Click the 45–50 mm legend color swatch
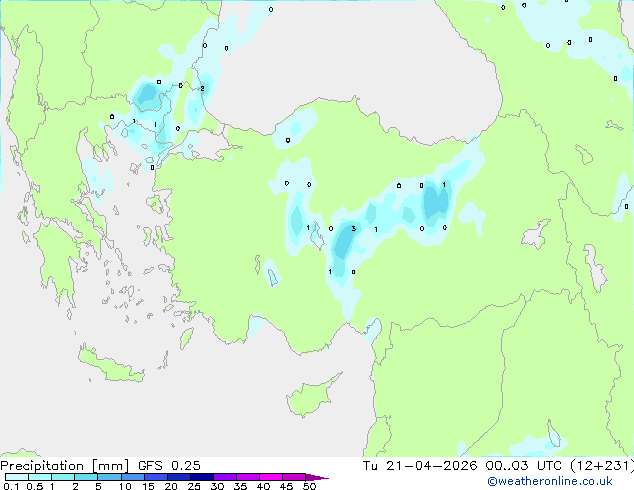The image size is (634, 490). [x=294, y=477]
